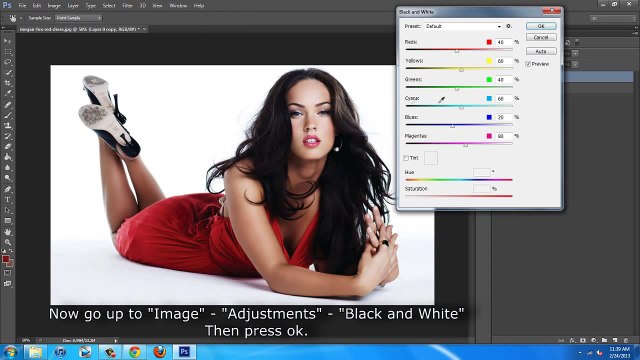This screenshot has height=360, width=640.
Task: Select the History Brush tool
Action: (8, 136)
